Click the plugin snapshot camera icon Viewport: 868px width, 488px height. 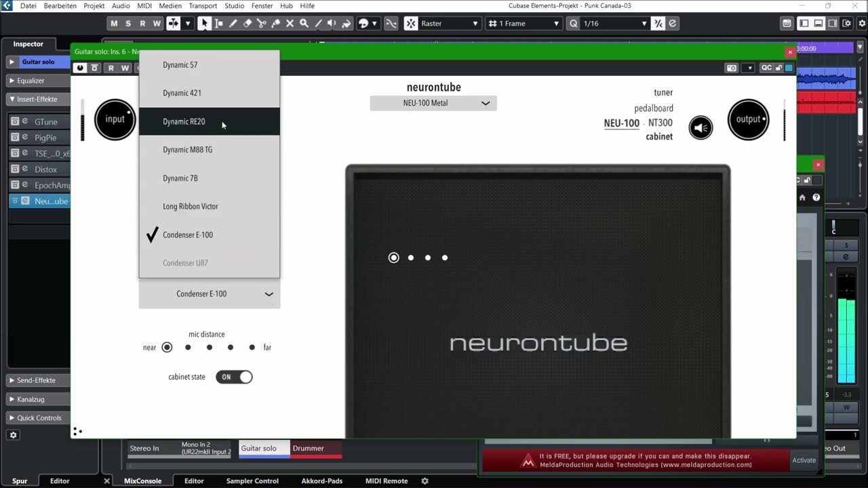coord(732,68)
